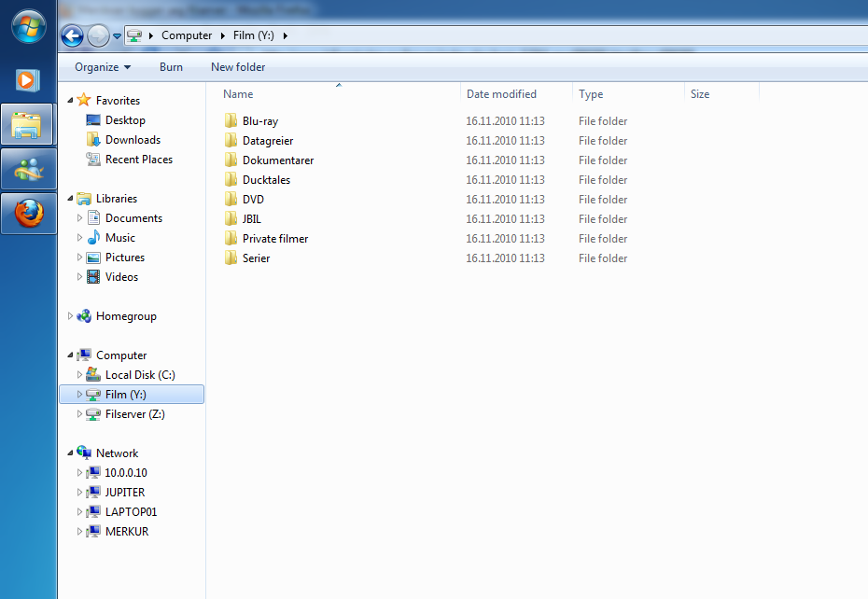Expand the Videos library
Image resolution: width=868 pixels, height=599 pixels.
tap(79, 277)
